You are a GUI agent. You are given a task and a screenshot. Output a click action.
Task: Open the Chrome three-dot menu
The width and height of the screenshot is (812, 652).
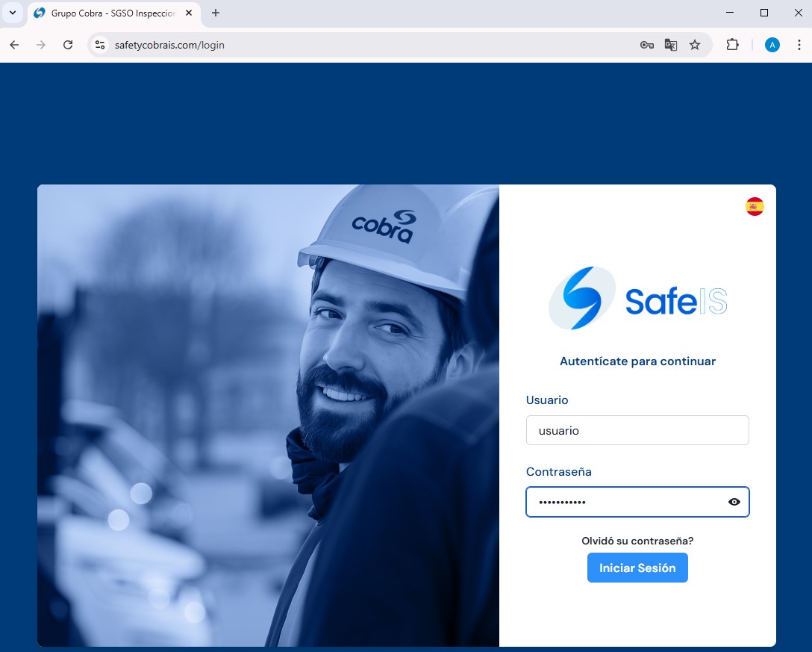[799, 45]
